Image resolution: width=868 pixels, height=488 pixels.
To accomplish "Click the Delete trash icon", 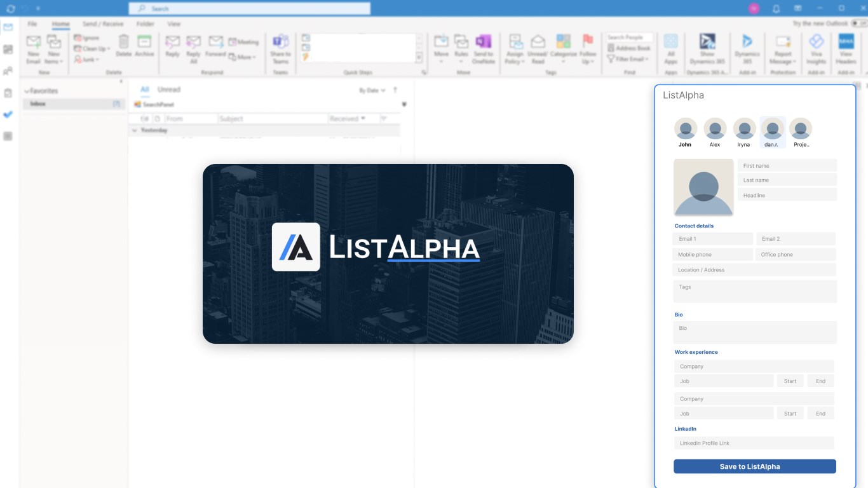I will pyautogui.click(x=123, y=43).
